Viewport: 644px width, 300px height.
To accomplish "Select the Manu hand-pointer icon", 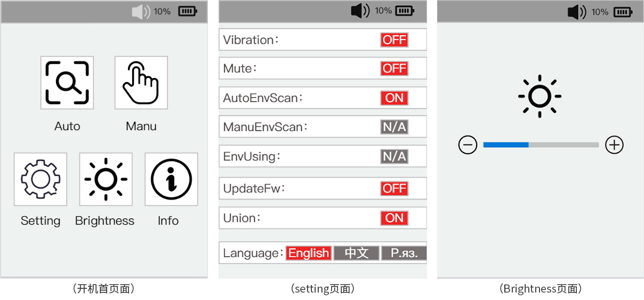I will [x=141, y=83].
